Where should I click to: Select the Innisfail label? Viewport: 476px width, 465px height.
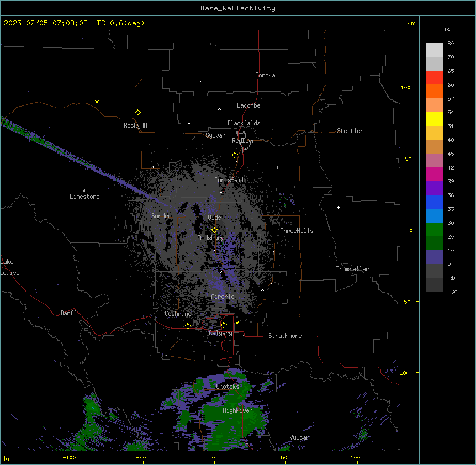click(x=230, y=180)
